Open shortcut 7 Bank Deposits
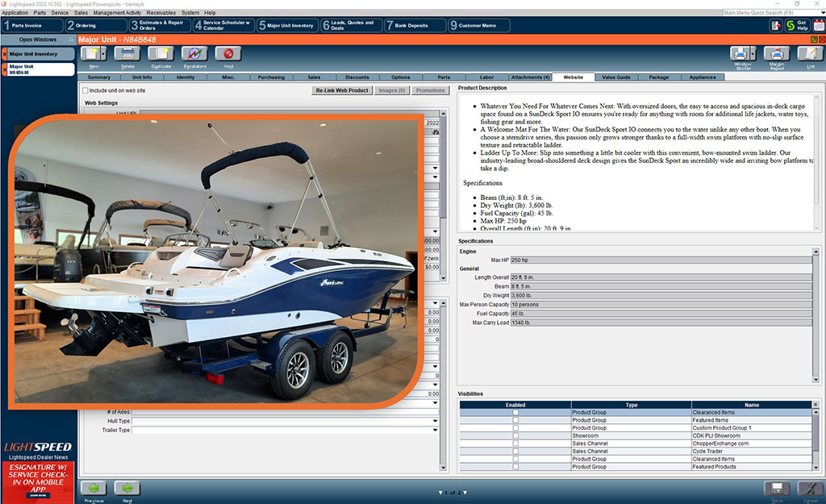Screen dimensions: 826x504 (415, 25)
